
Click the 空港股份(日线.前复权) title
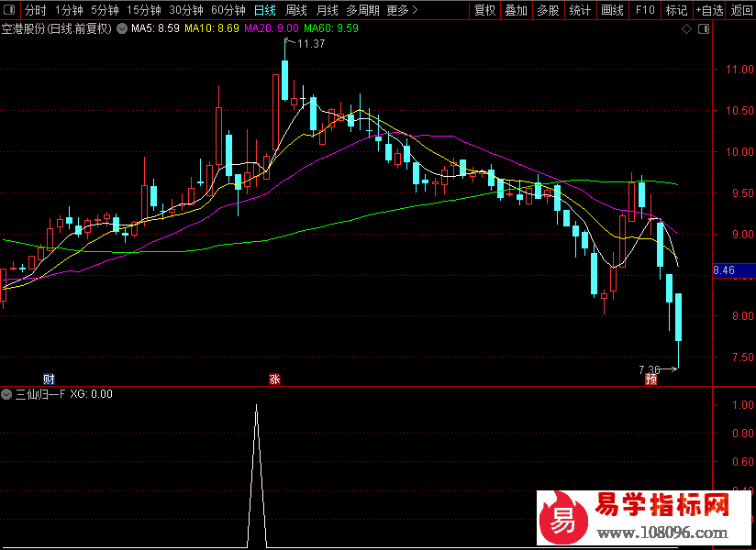(56, 29)
